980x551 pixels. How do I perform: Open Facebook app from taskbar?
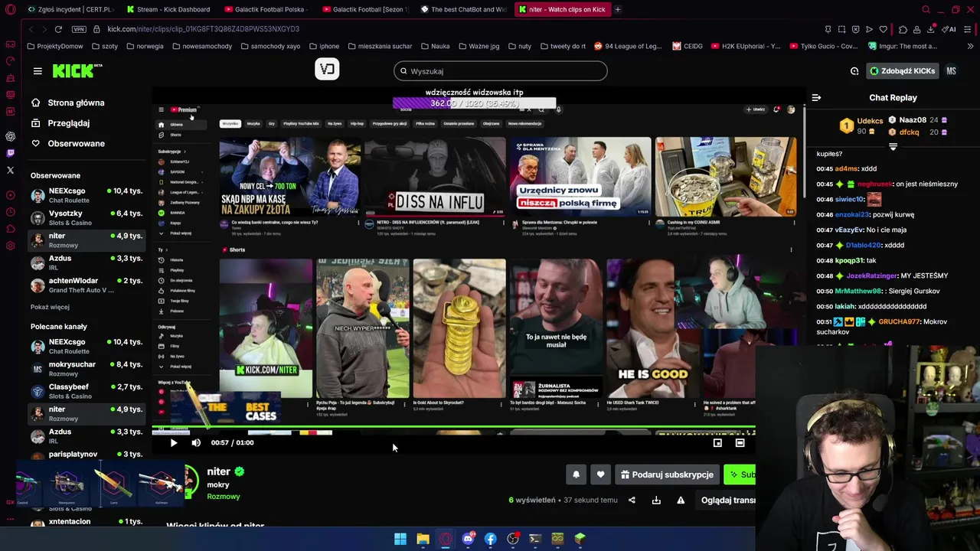(490, 539)
